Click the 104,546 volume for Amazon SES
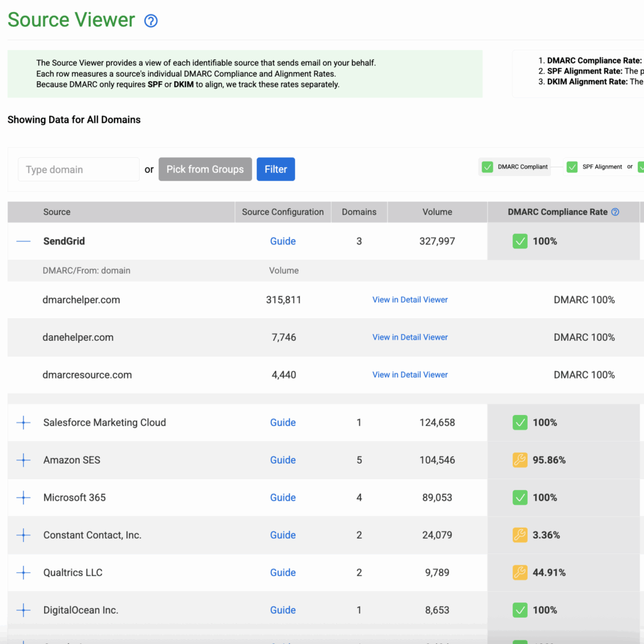644x644 pixels. pyautogui.click(x=437, y=460)
